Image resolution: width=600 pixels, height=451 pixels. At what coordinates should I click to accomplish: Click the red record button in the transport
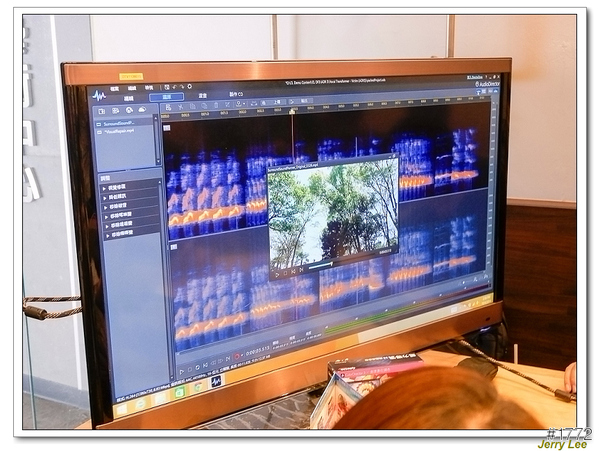(x=237, y=357)
